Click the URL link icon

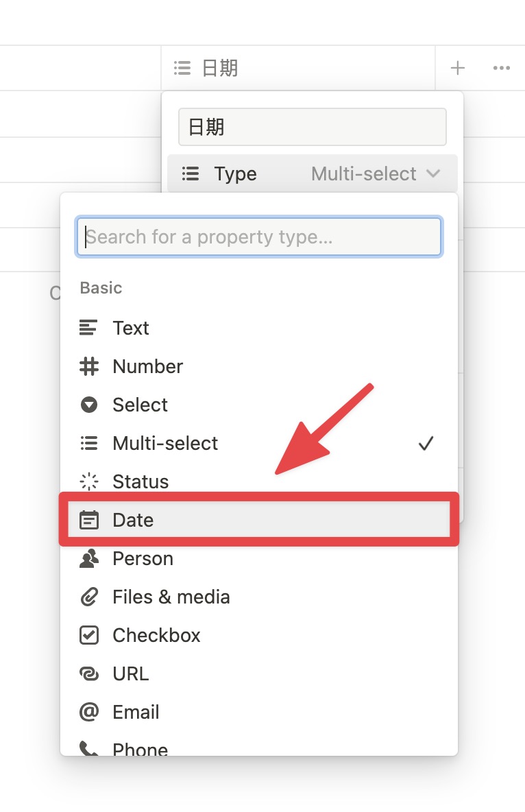pos(88,673)
